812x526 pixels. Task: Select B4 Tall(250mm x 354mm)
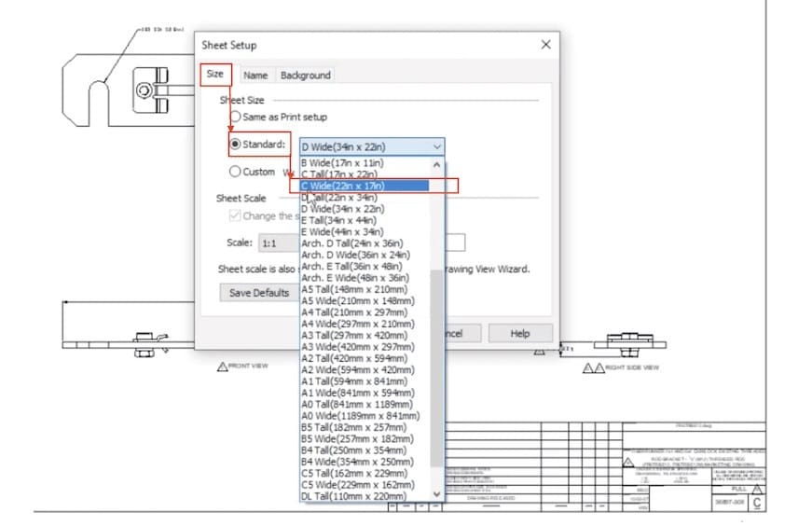[x=365, y=450]
